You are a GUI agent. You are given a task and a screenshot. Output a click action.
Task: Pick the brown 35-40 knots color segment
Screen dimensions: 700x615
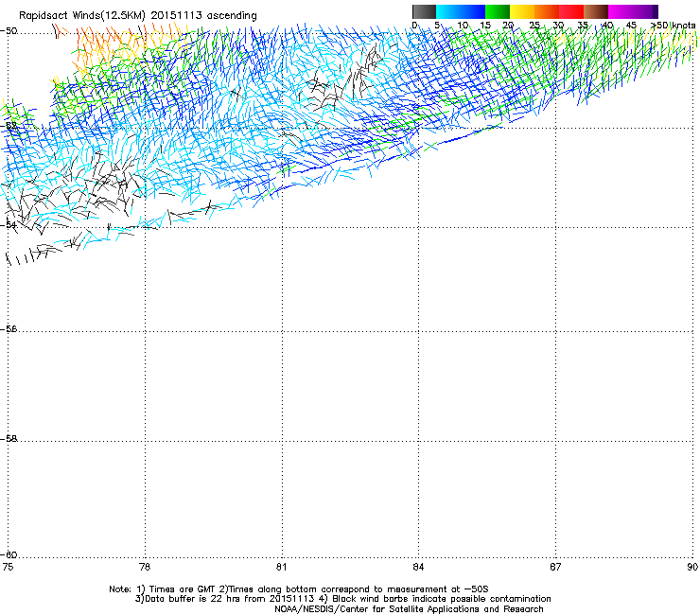(x=596, y=11)
